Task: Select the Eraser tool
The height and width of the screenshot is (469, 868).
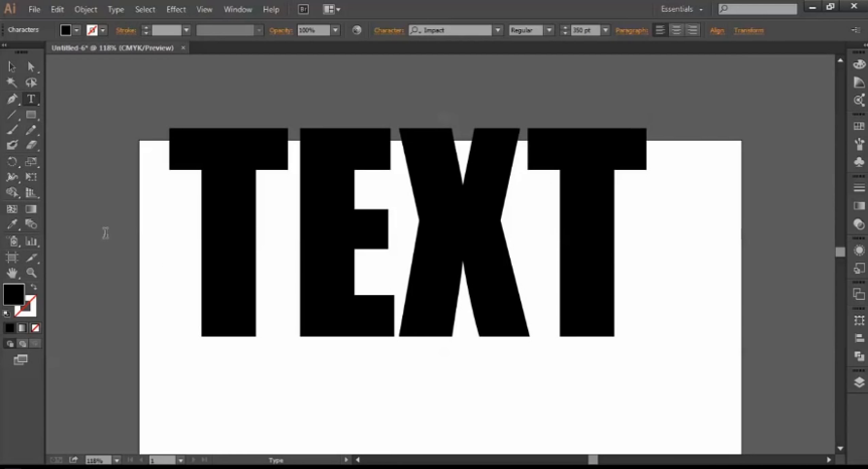Action: click(x=31, y=145)
